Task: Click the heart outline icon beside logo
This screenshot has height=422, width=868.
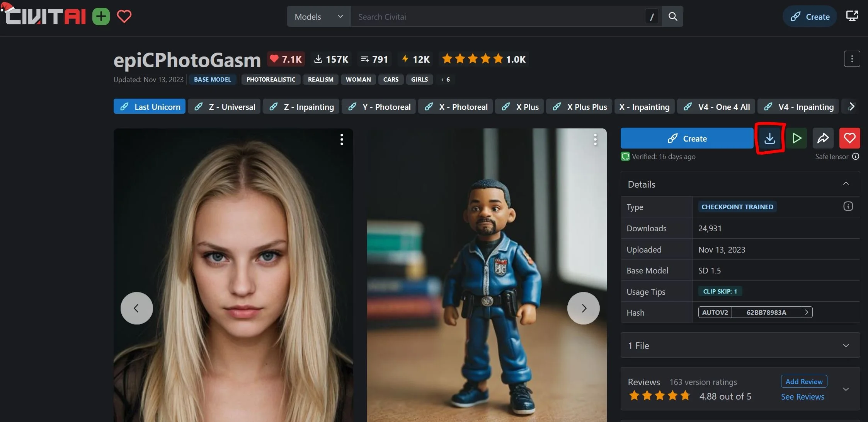Action: [124, 17]
